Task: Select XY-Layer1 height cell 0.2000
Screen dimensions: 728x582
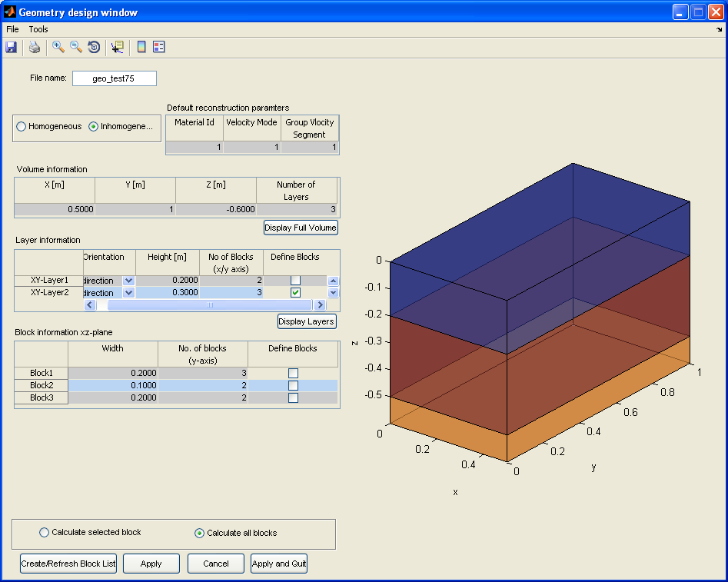Action: point(168,280)
